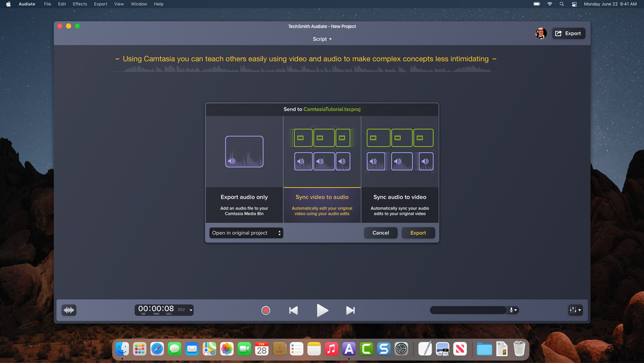
Task: Click the user profile avatar
Action: click(541, 33)
